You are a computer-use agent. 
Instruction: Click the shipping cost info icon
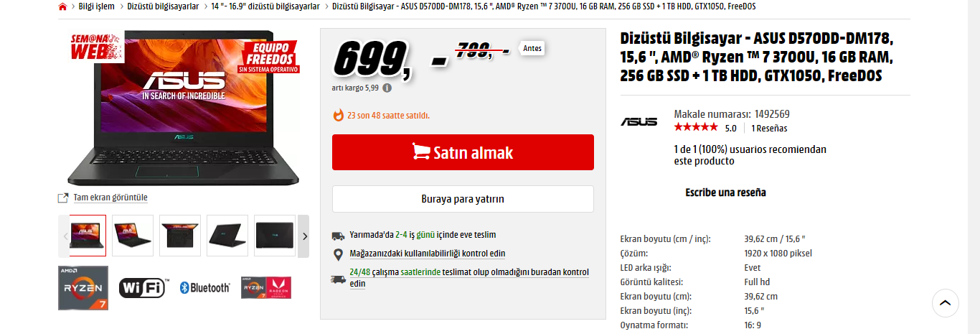(387, 88)
